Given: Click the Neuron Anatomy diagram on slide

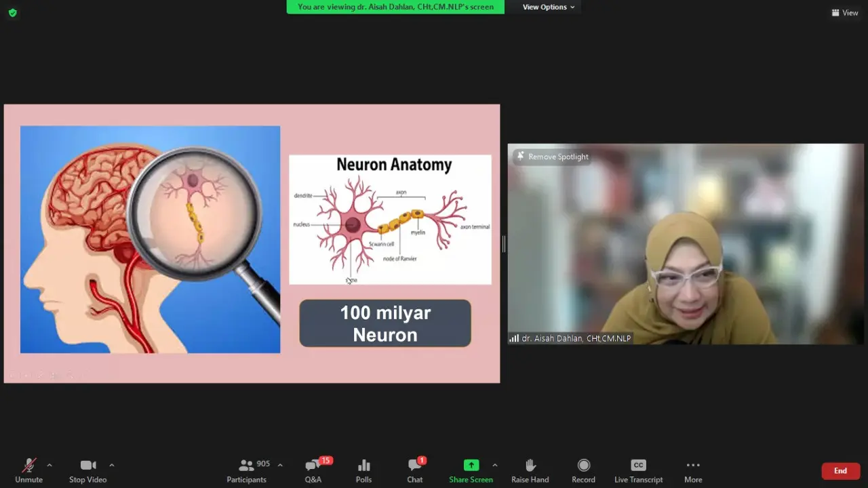Looking at the screenshot, I should pyautogui.click(x=390, y=220).
